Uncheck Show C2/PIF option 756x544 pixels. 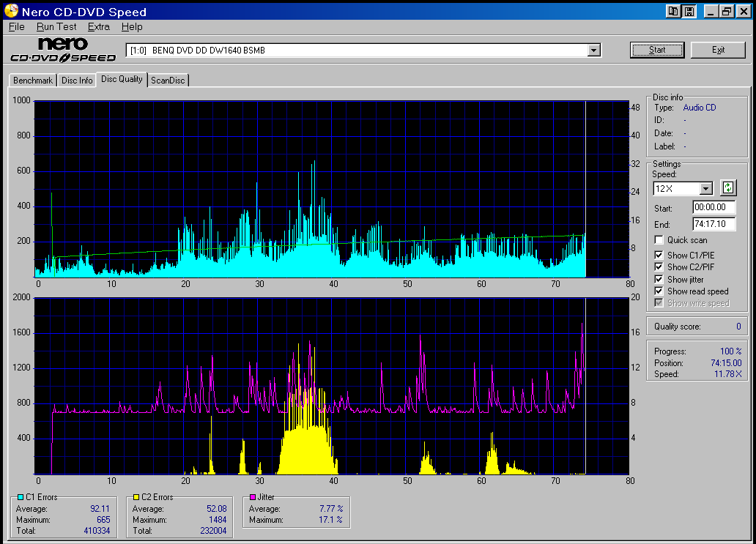pyautogui.click(x=659, y=267)
